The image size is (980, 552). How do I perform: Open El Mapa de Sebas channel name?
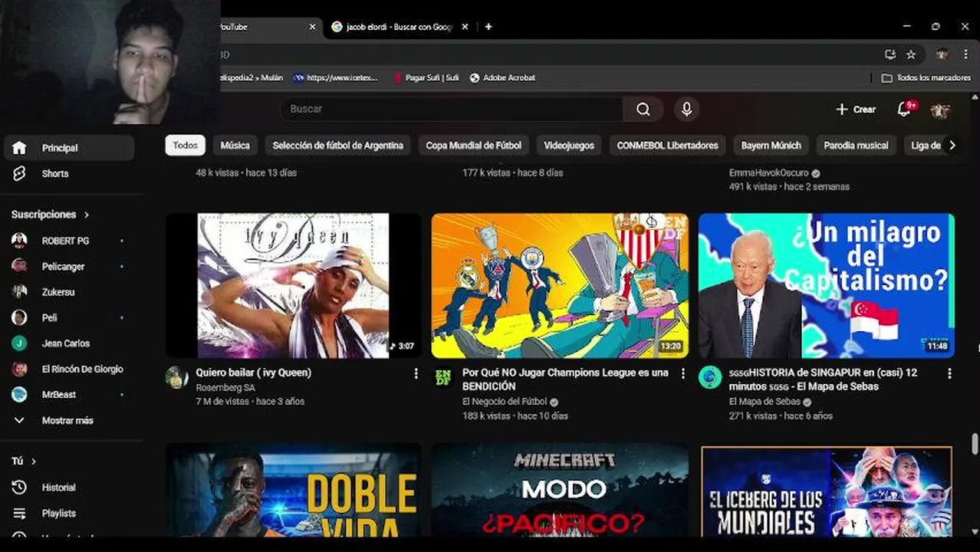[x=765, y=402]
